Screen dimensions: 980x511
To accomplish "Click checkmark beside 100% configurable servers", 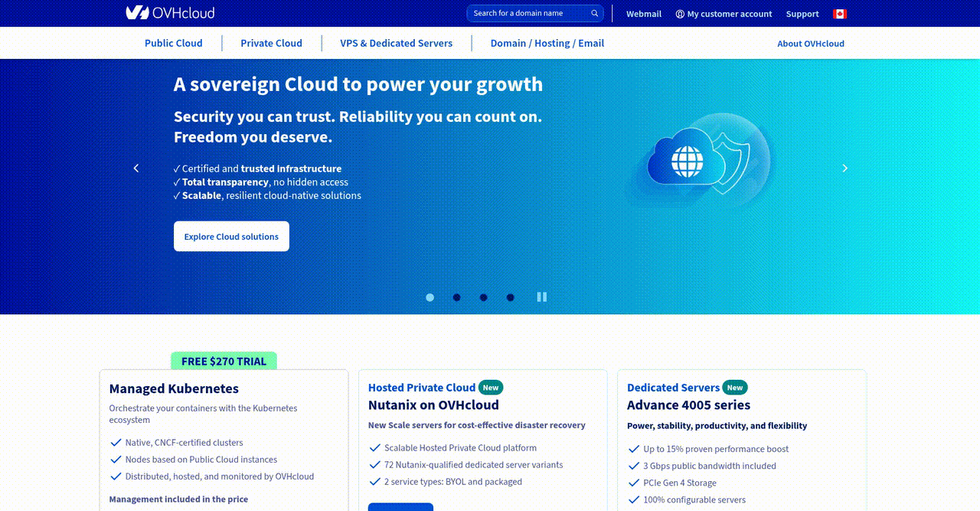I will pyautogui.click(x=634, y=500).
